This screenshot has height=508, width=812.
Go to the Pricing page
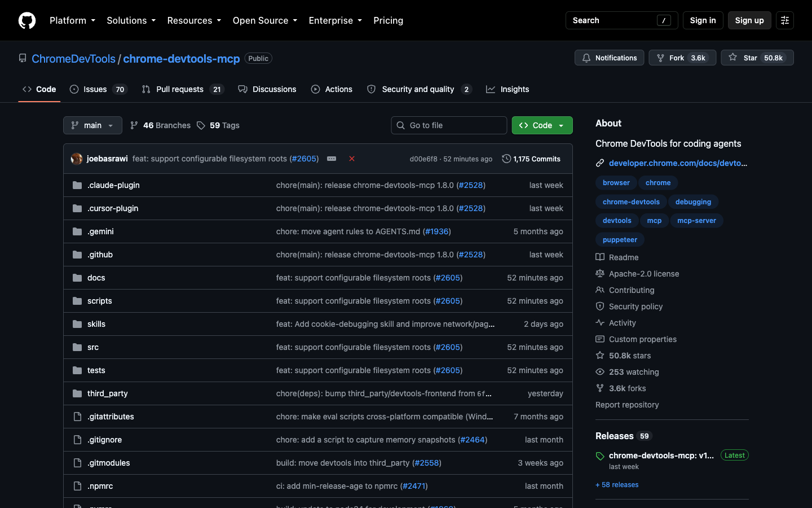click(388, 20)
